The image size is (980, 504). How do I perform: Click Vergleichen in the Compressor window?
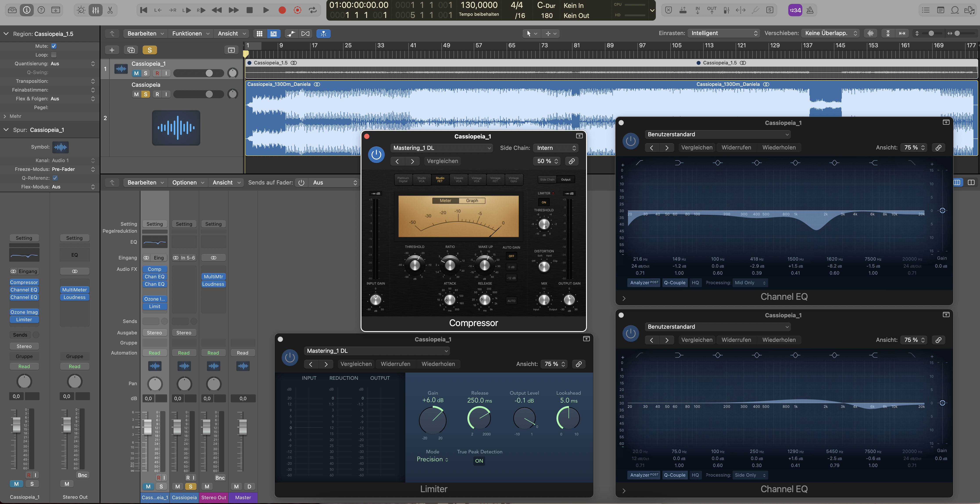pyautogui.click(x=442, y=161)
